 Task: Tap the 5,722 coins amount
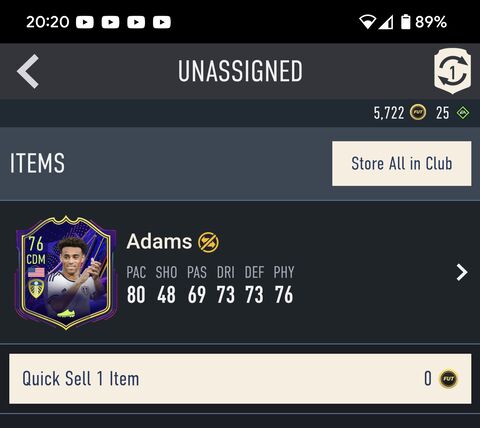click(389, 113)
